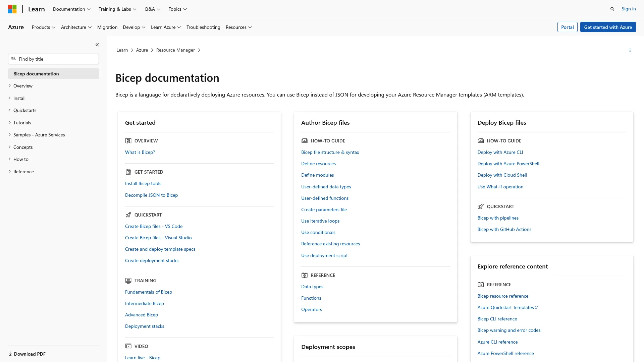This screenshot has height=362, width=644.
Task: Expand the Reference tree node
Action: click(x=10, y=172)
